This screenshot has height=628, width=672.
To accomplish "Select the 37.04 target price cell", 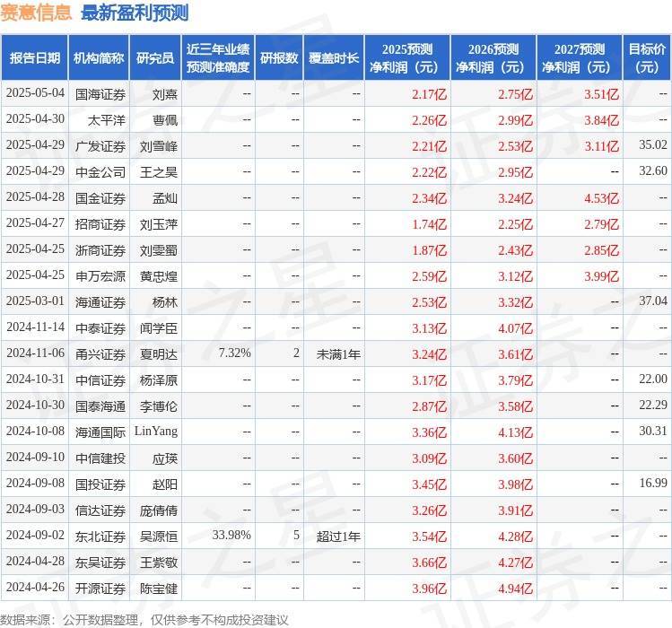I will coord(651,301).
